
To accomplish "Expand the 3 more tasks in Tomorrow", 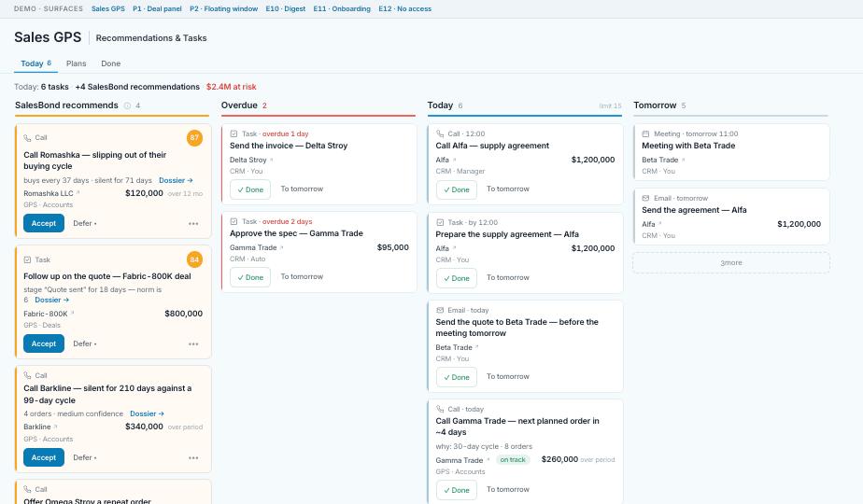I will point(731,263).
